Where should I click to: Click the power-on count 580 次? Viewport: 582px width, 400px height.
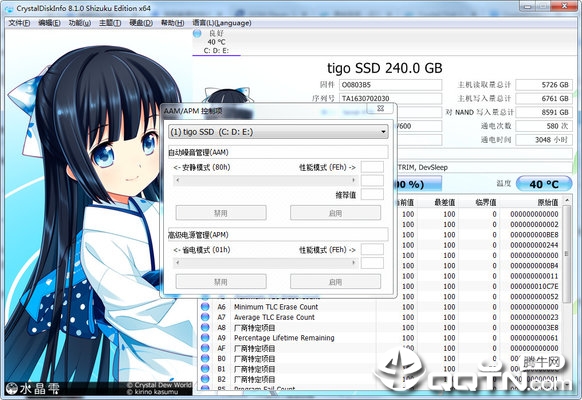(544, 126)
